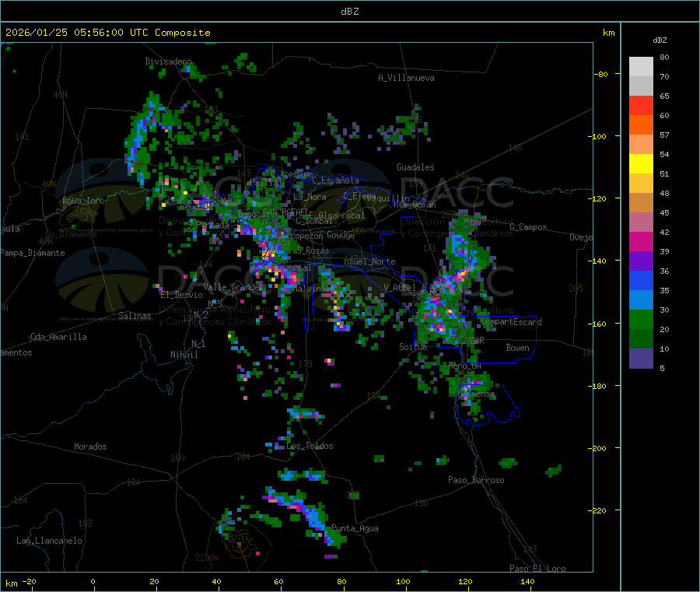
Task: Click the Atuel_Norte label
Action: tap(369, 261)
